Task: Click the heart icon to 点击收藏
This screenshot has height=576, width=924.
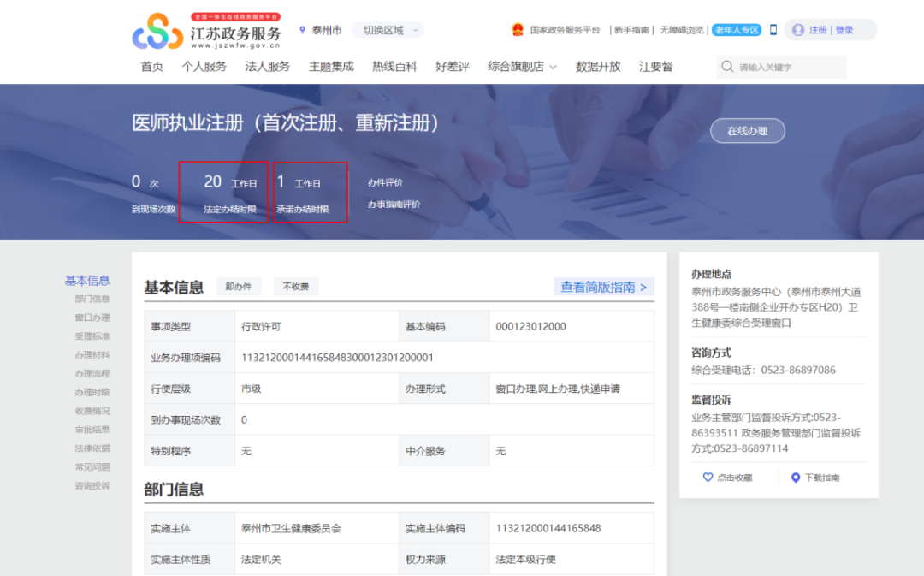Action: click(708, 478)
